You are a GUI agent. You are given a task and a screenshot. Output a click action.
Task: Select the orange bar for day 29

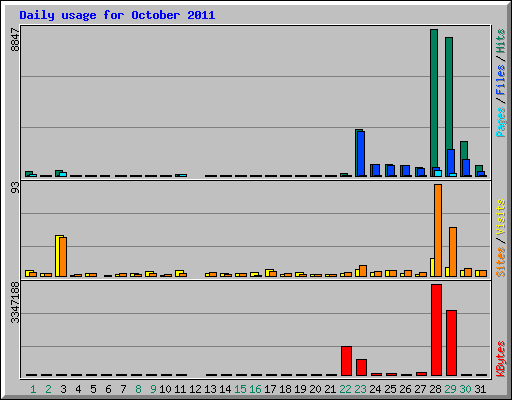pos(453,252)
